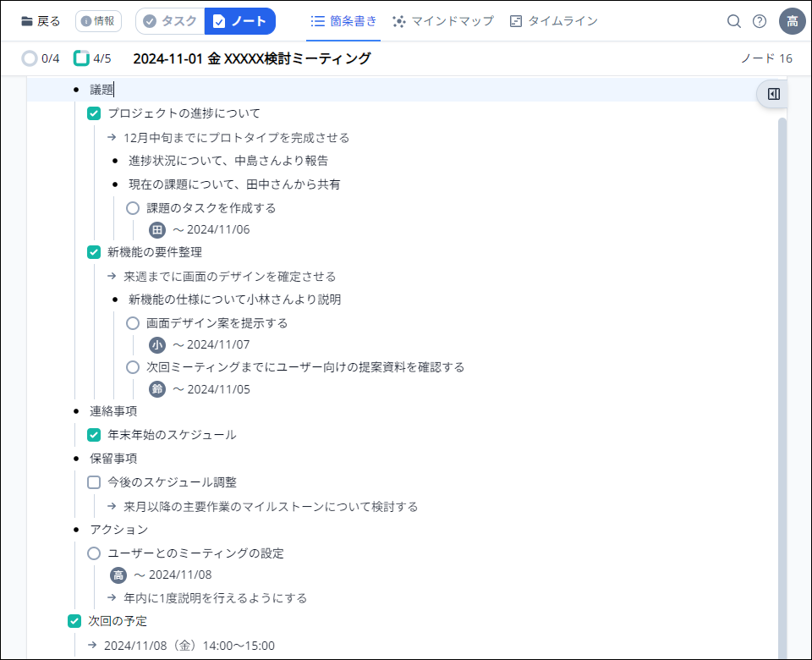Click arrow icon before 年内に1度説明
This screenshot has width=812, height=660.
tap(112, 598)
